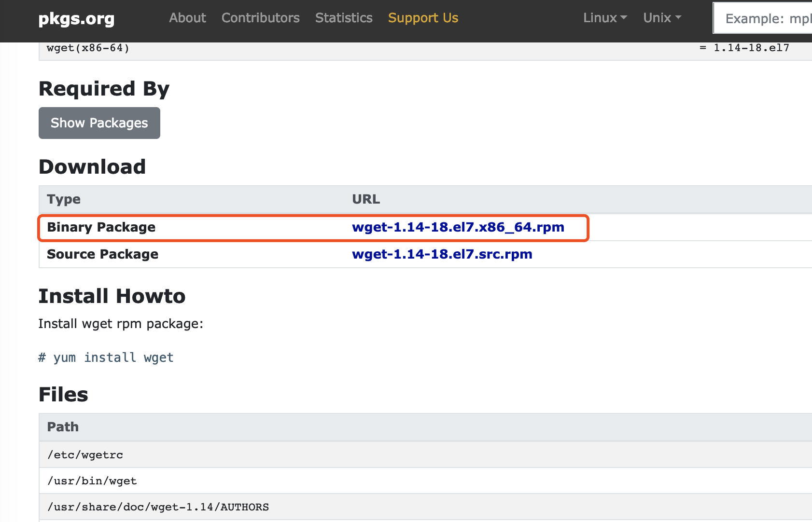The width and height of the screenshot is (812, 522).
Task: Select the /usr/bin/wget file path
Action: (x=92, y=481)
